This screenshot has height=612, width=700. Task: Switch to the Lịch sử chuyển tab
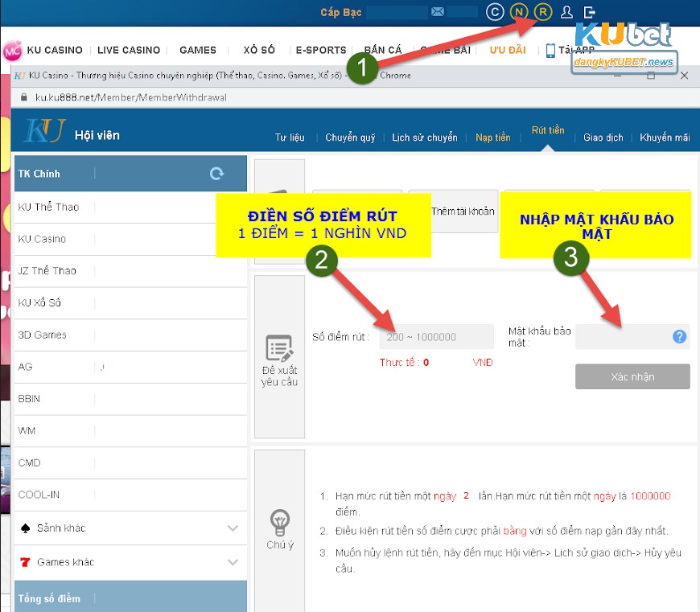(425, 138)
